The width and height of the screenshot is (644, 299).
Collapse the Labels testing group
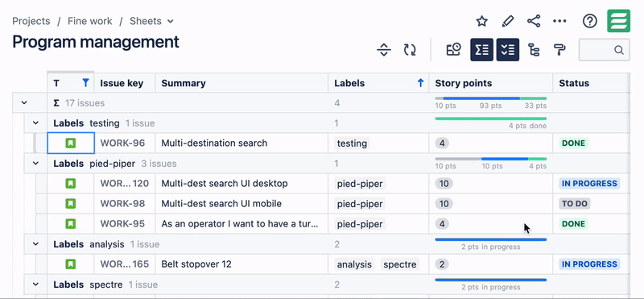tap(35, 123)
